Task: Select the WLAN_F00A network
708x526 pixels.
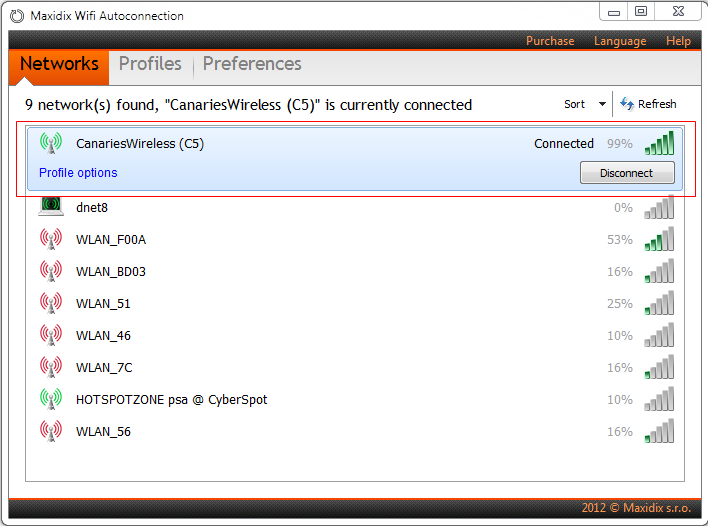Action: (111, 240)
